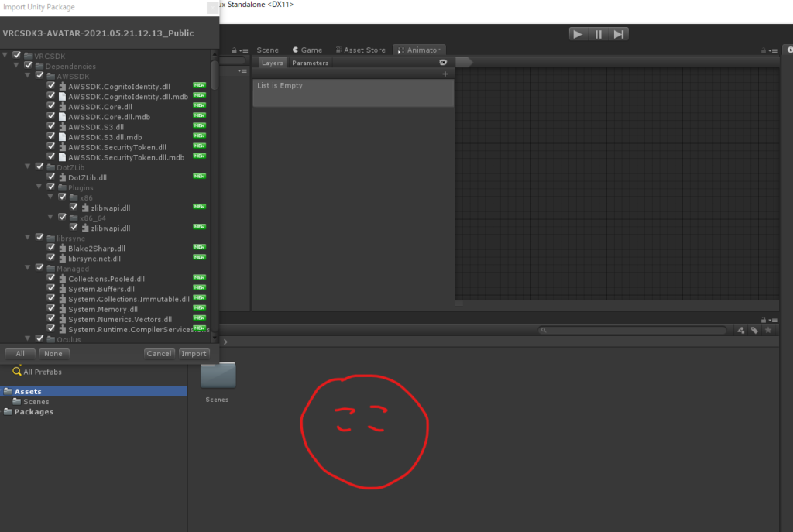Click the Step frame button
793x532 pixels.
[x=619, y=34]
